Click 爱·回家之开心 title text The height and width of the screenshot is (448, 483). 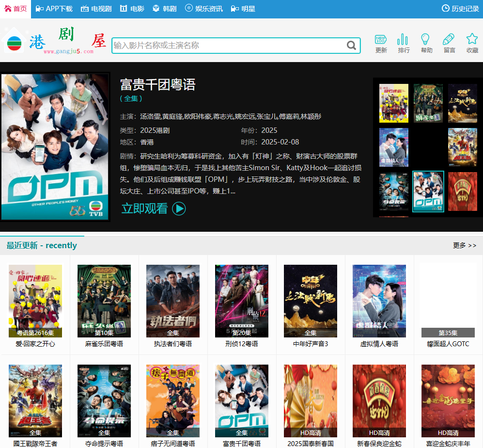point(35,344)
